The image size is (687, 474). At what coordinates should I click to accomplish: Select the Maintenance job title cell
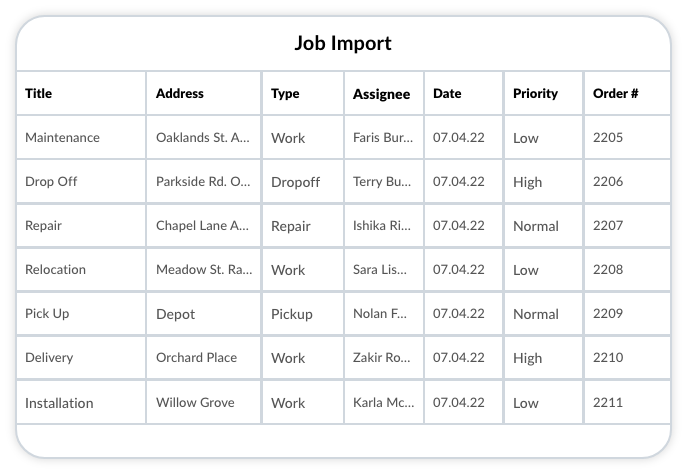tap(62, 138)
